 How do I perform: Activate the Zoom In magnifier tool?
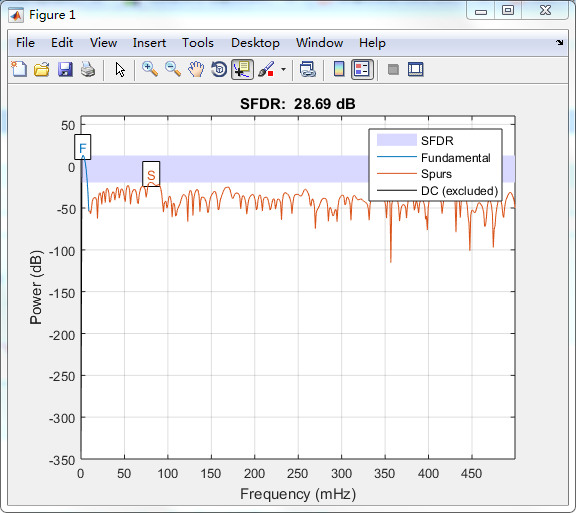pyautogui.click(x=150, y=69)
